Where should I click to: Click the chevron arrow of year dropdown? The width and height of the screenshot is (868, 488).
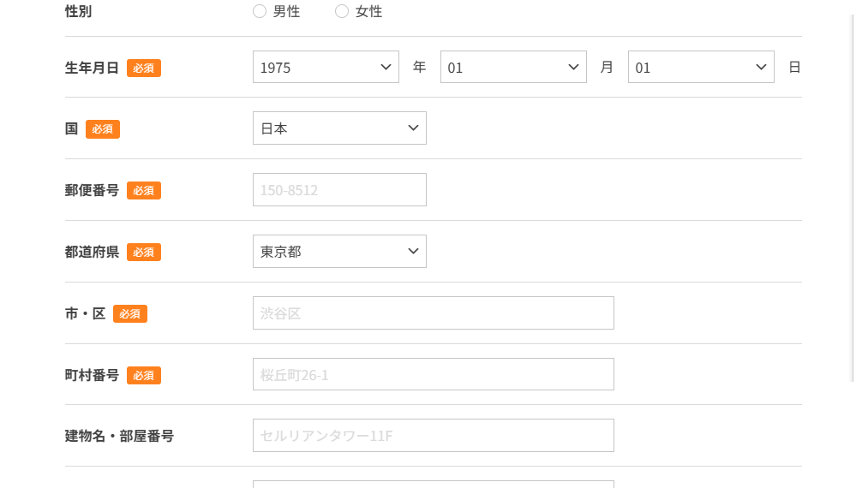(386, 67)
